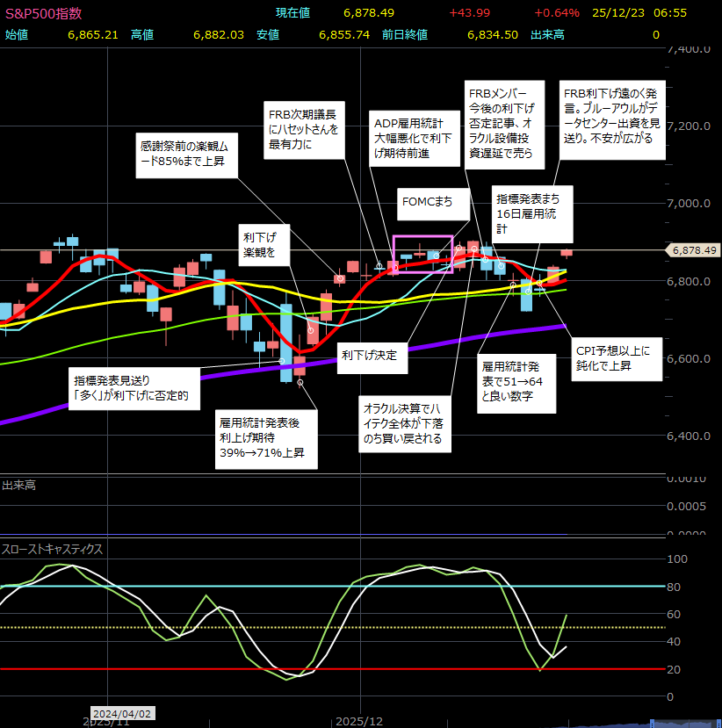This screenshot has height=728, width=722.
Task: Select the 利下げ決定 annotation label
Action: [369, 355]
